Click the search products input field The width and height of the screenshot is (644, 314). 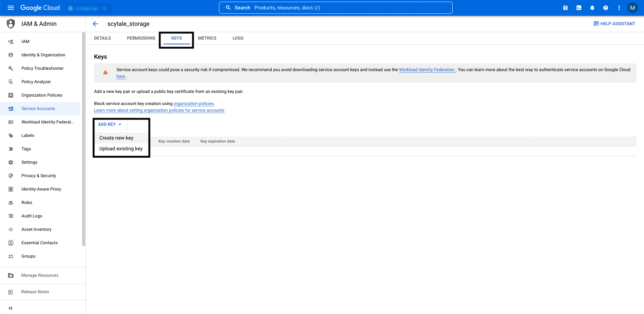[336, 8]
